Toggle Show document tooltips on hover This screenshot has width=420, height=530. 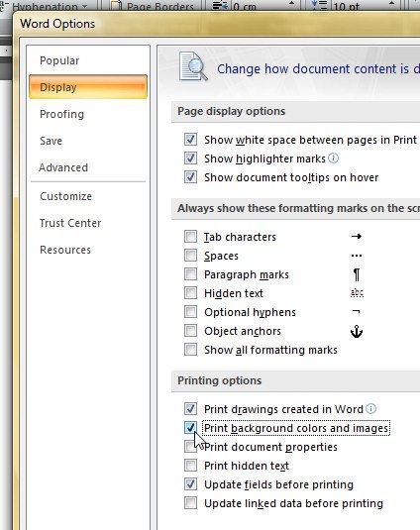click(190, 176)
